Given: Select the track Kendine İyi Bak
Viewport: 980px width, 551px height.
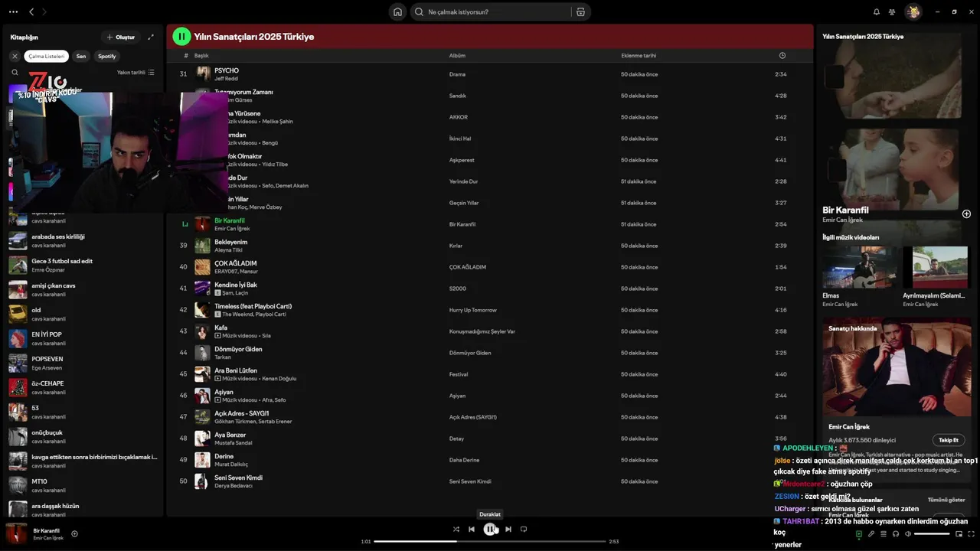Looking at the screenshot, I should tap(489, 289).
